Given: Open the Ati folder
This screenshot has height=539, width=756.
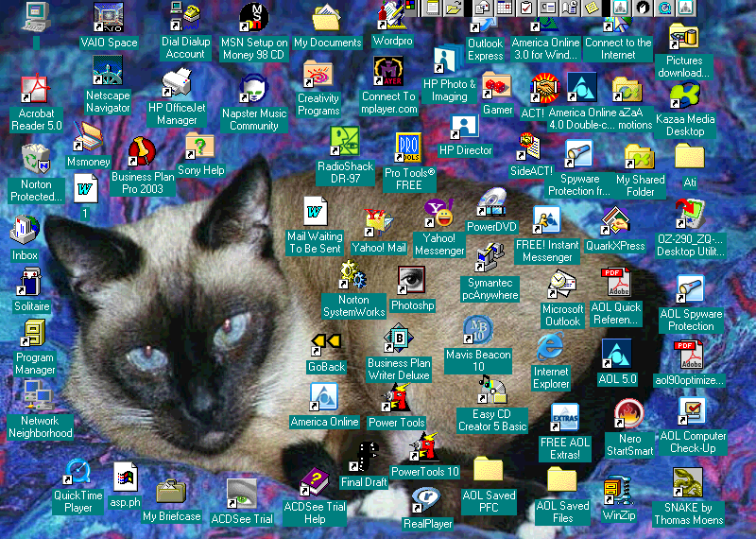Looking at the screenshot, I should click(x=690, y=155).
